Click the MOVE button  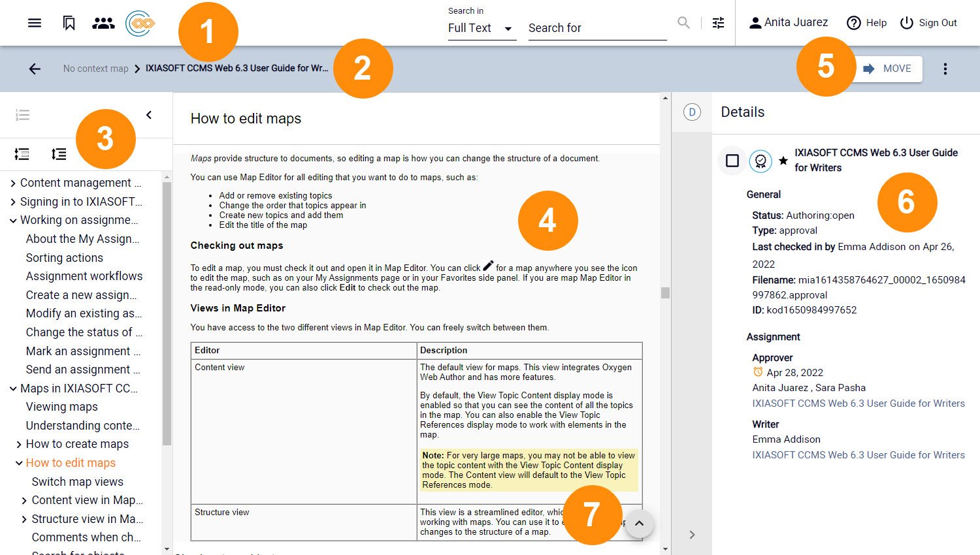[887, 69]
